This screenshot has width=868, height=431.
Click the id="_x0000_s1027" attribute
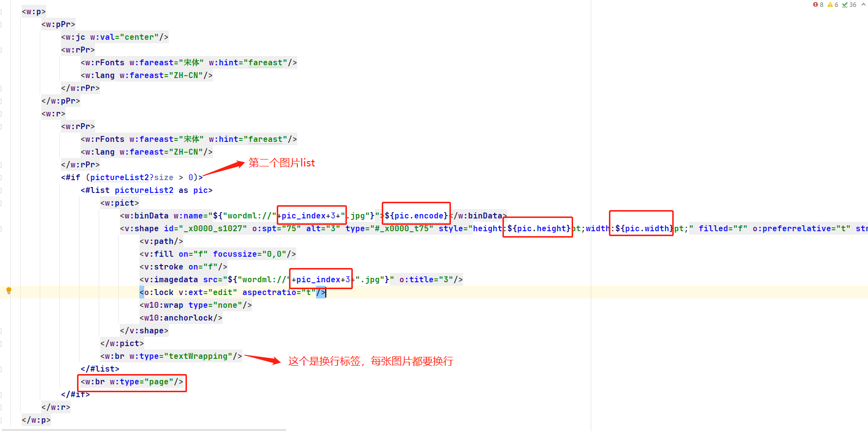tap(206, 228)
